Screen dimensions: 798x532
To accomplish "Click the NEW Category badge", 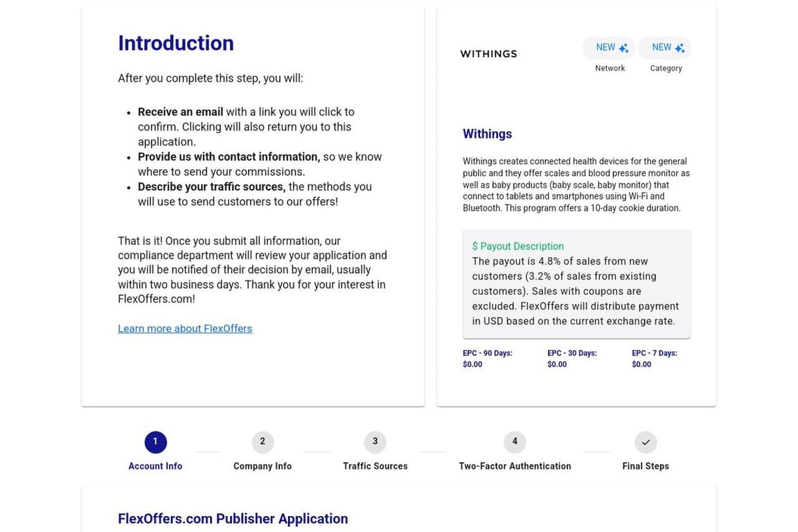I will [665, 48].
